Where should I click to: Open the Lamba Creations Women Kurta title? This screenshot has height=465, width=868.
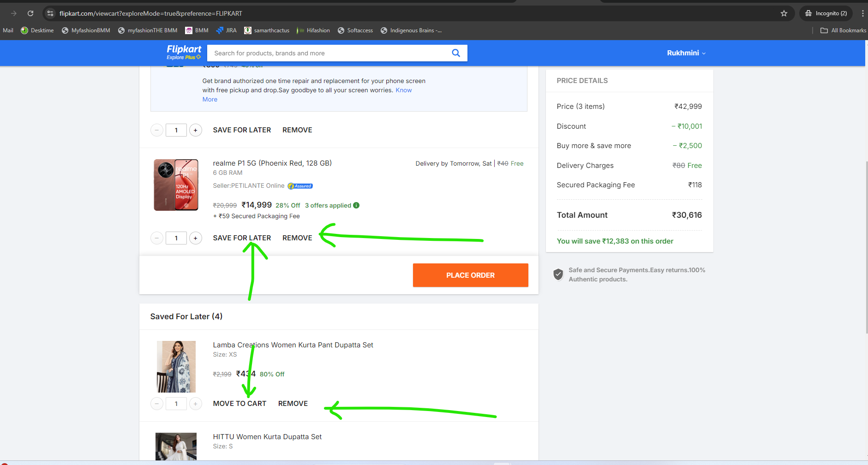(x=293, y=345)
